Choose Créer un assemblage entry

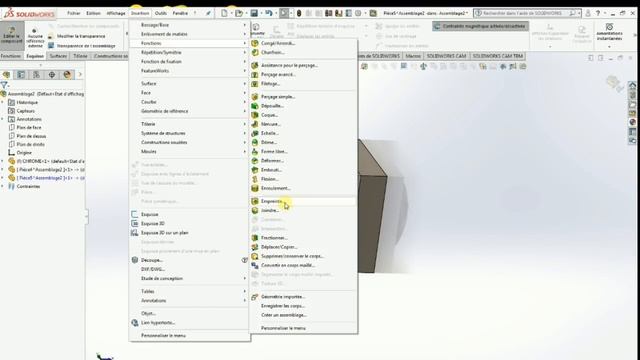(x=284, y=315)
